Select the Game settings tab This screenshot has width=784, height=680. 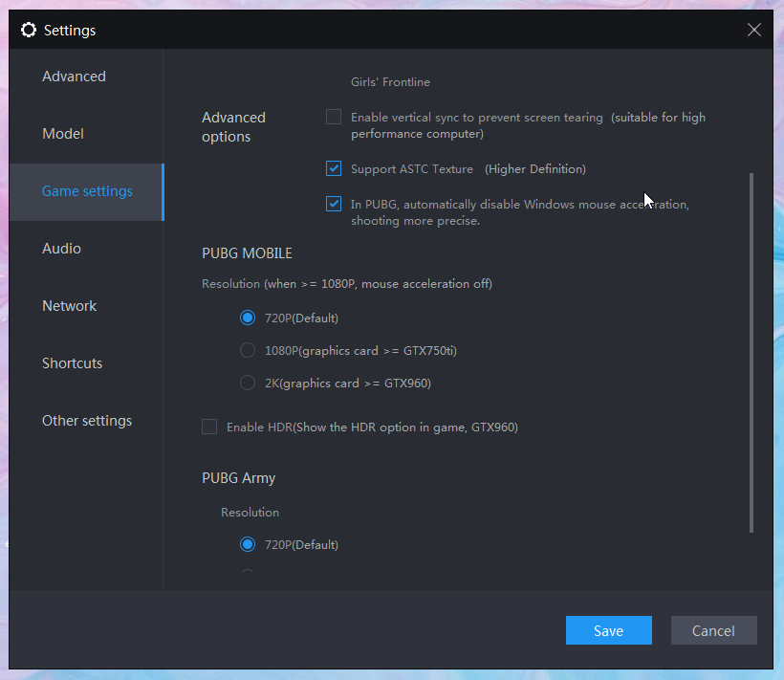coord(87,191)
